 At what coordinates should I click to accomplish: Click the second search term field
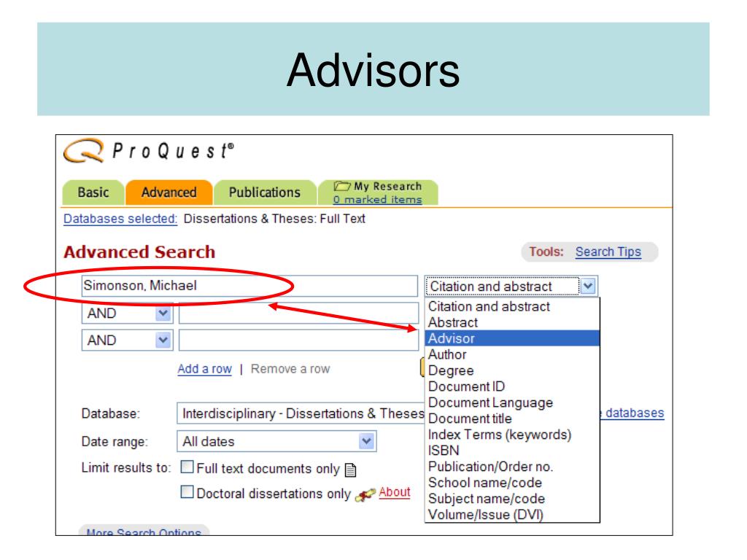(x=298, y=314)
